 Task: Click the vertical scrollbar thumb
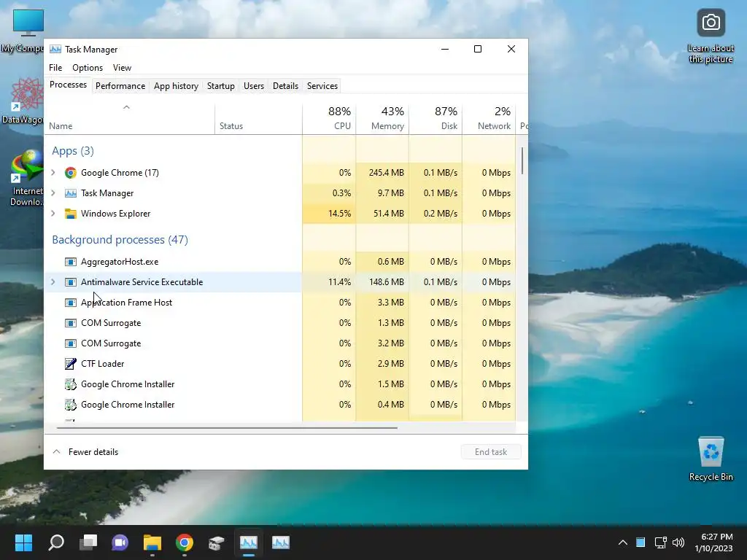(x=522, y=160)
